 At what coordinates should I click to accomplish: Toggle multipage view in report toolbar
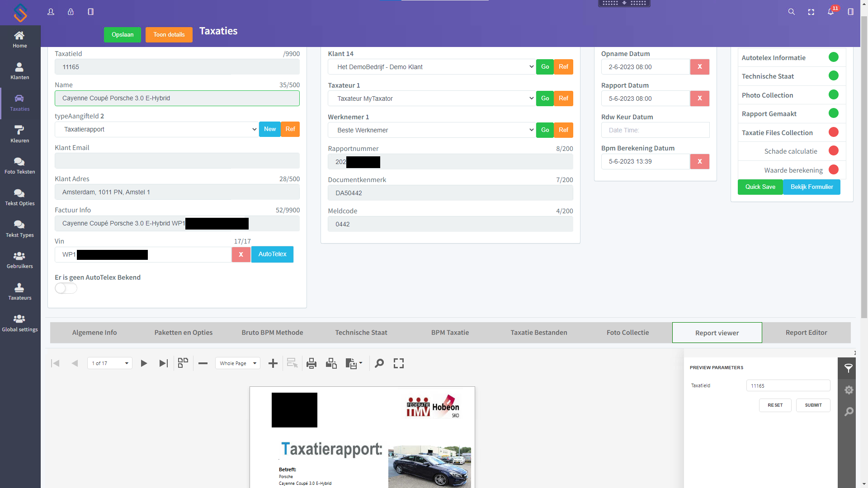pyautogui.click(x=183, y=363)
